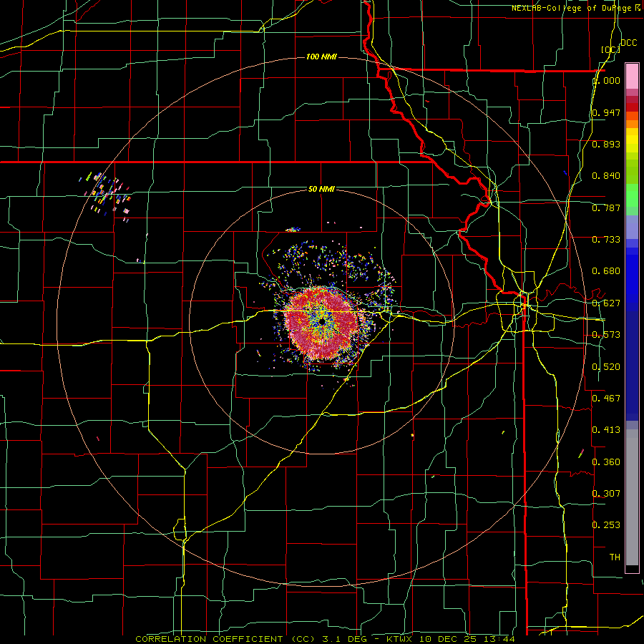Click the gray low-value color bar segment
The image size is (644, 644).
pos(632,497)
